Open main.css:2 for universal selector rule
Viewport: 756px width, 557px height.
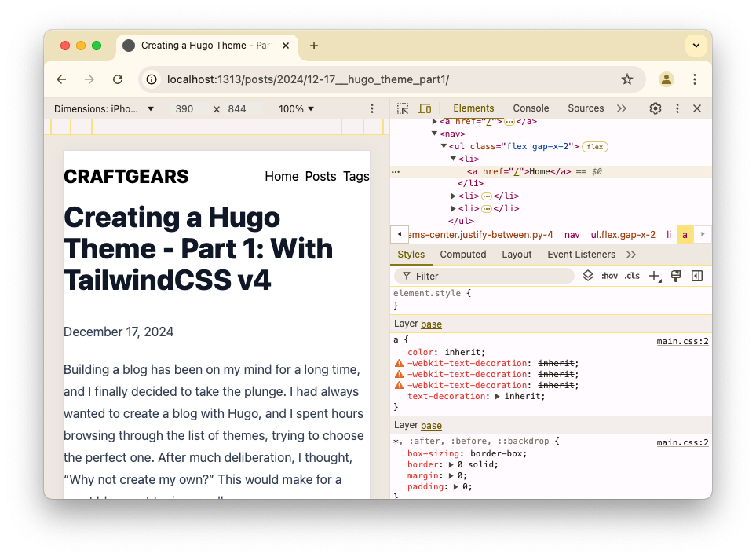[x=682, y=442]
